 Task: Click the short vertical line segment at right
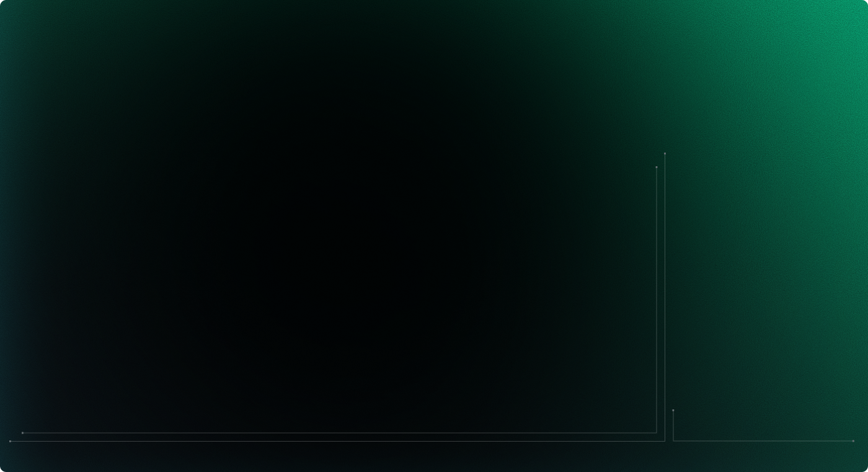(x=673, y=425)
